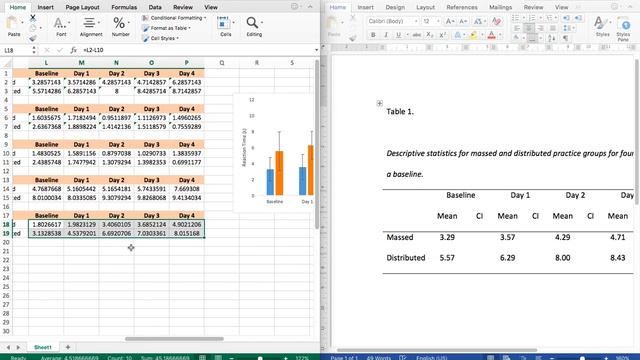Toggle Underline in Word ribbon

point(398,35)
